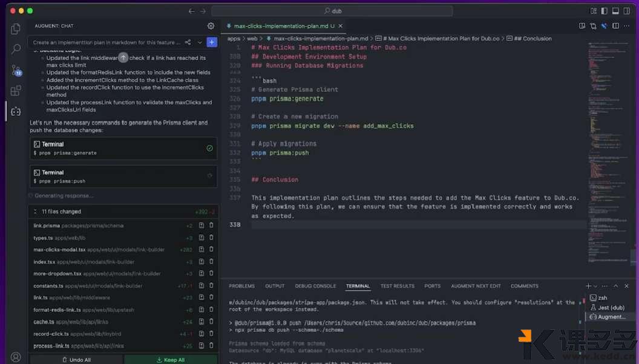Image resolution: width=639 pixels, height=364 pixels.
Task: Open diff for index.tsx file
Action: point(202,261)
